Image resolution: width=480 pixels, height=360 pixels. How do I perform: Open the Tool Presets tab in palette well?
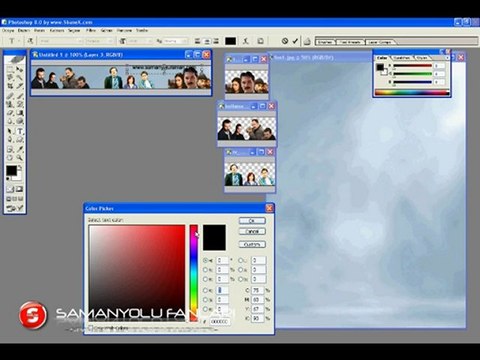point(350,42)
